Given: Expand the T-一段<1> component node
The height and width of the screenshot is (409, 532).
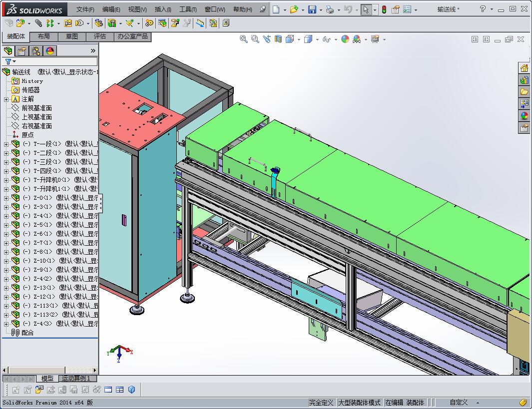Looking at the screenshot, I should click(6, 144).
